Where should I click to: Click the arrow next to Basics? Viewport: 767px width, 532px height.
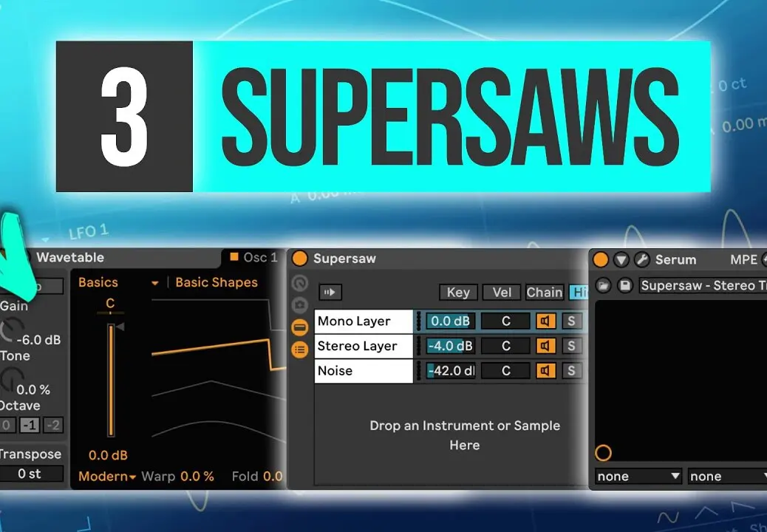(155, 283)
